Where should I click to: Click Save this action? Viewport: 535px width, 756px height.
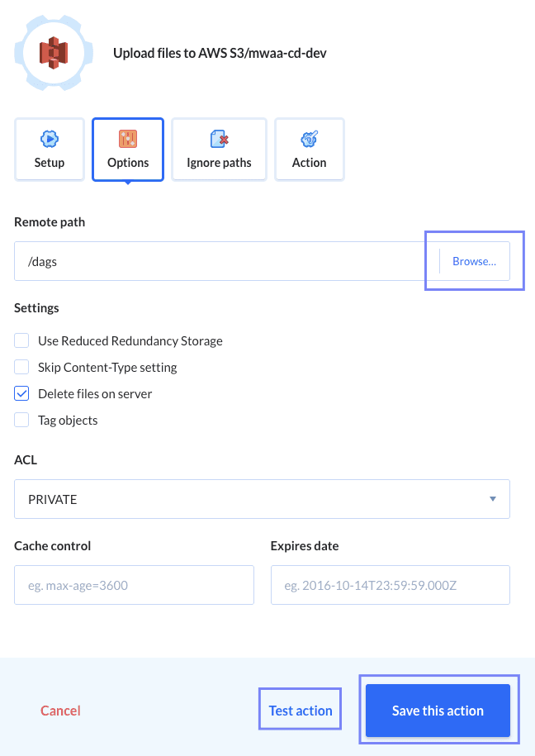(438, 710)
